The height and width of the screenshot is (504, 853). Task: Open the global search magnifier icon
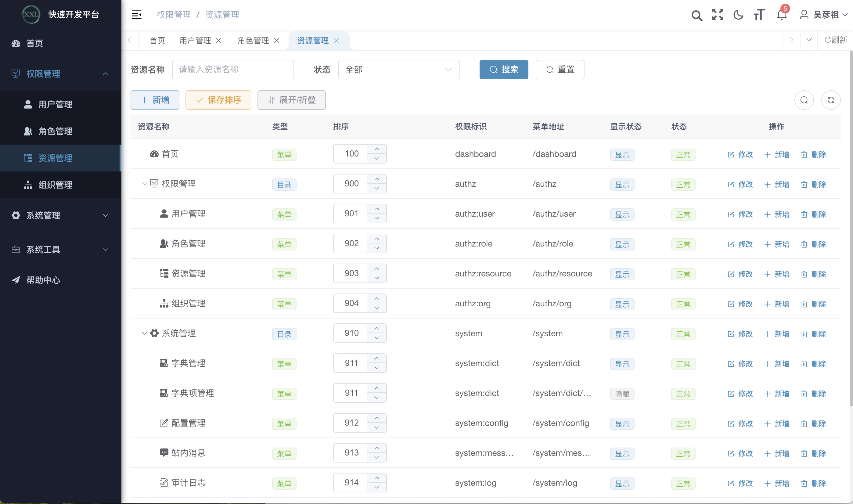coord(697,15)
